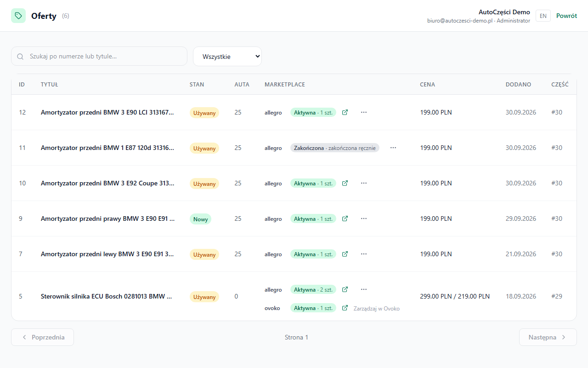588x368 pixels.
Task: Open the Wszystkie status filter dropdown
Action: pos(227,57)
